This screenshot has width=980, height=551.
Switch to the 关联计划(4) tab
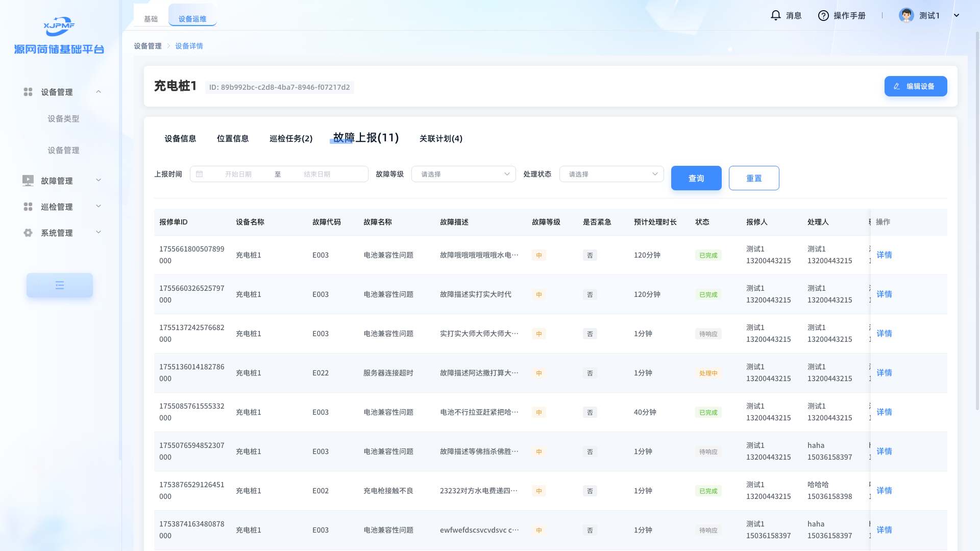440,138
